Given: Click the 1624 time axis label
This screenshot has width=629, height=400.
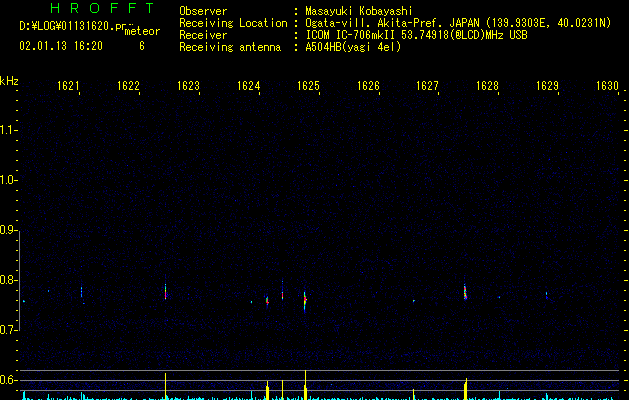Looking at the screenshot, I should pyautogui.click(x=248, y=86).
